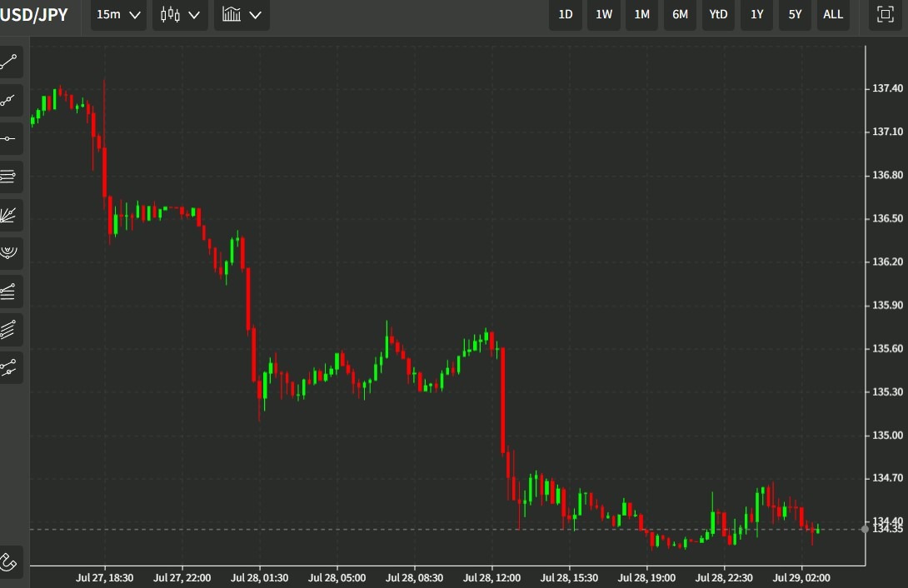Click the USD/JPY symbol label

click(33, 14)
